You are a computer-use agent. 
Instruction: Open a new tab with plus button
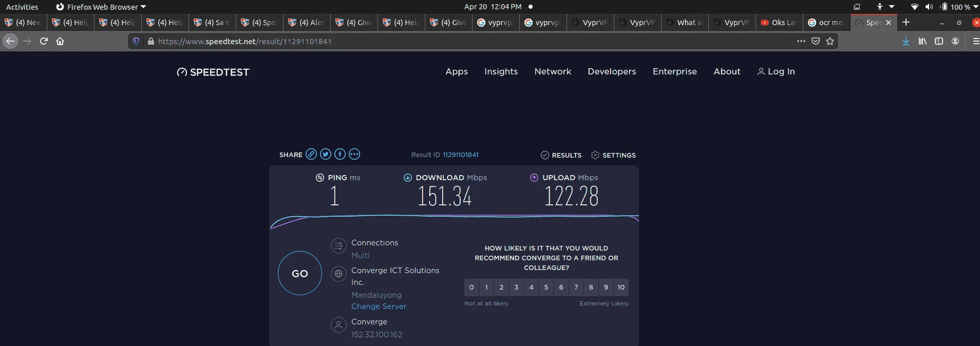(x=906, y=22)
